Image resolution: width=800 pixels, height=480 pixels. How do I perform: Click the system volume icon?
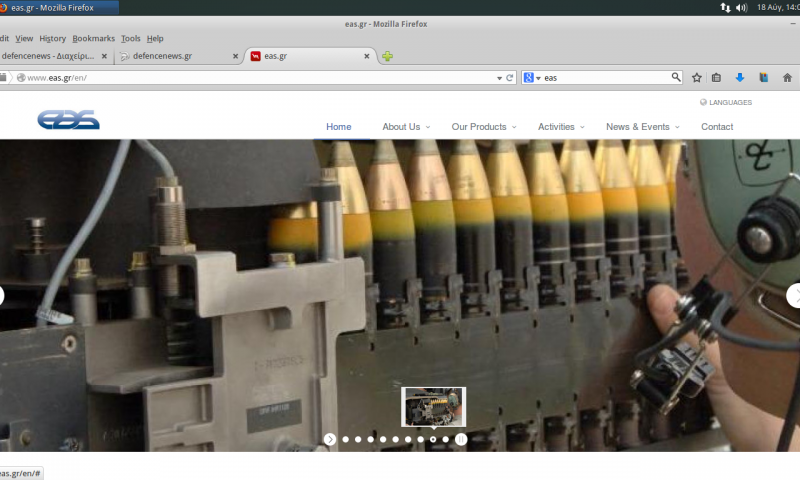coord(741,7)
